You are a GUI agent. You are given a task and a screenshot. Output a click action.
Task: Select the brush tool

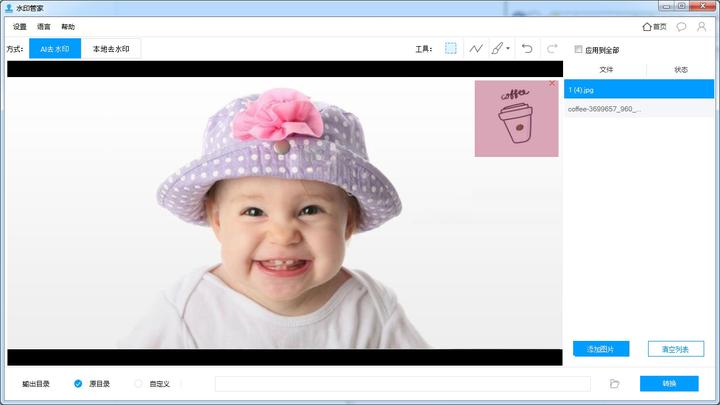click(497, 48)
